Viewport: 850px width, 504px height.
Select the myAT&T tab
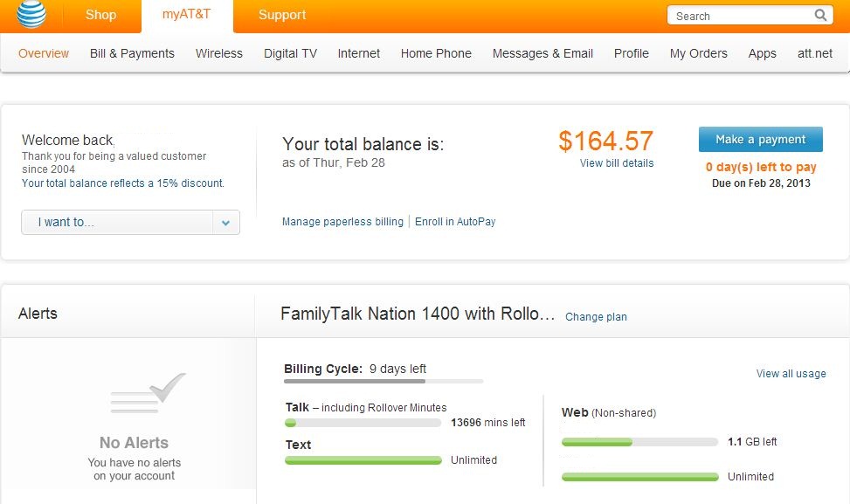186,15
